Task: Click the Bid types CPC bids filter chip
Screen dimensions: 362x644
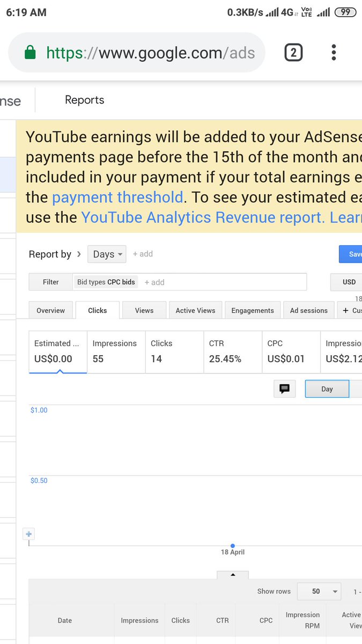Action: (x=106, y=282)
